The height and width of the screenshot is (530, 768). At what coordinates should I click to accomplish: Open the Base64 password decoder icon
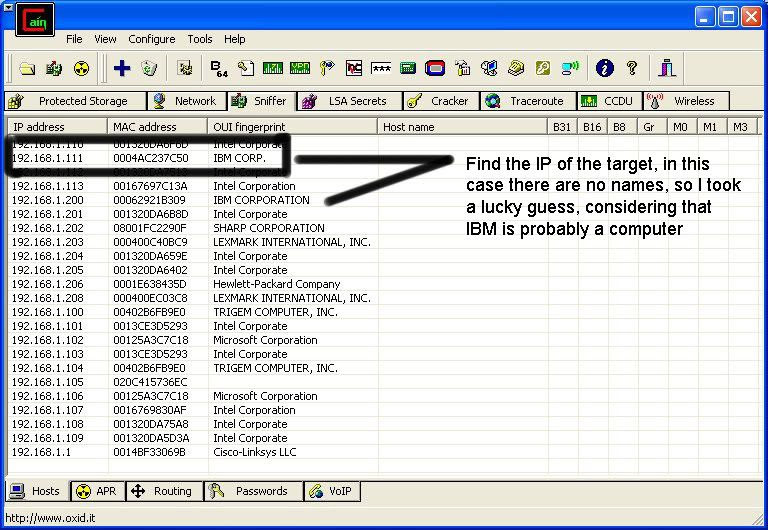(218, 68)
